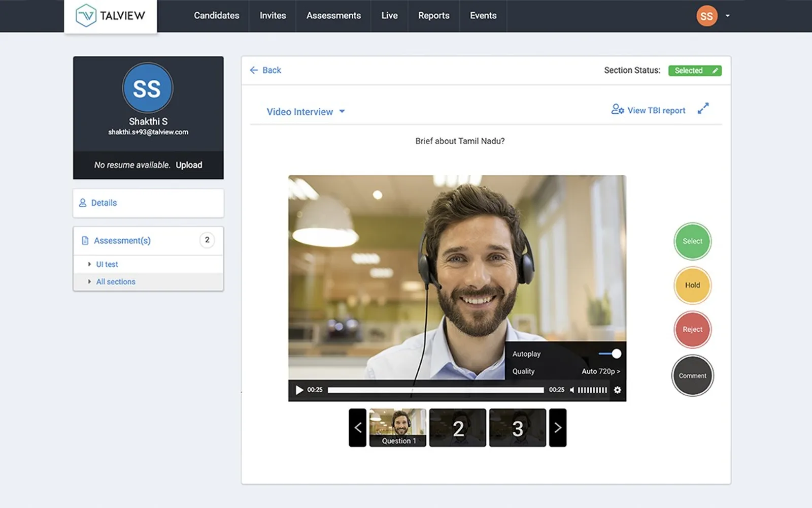Open the Details panel
This screenshot has width=812, height=508.
click(148, 203)
